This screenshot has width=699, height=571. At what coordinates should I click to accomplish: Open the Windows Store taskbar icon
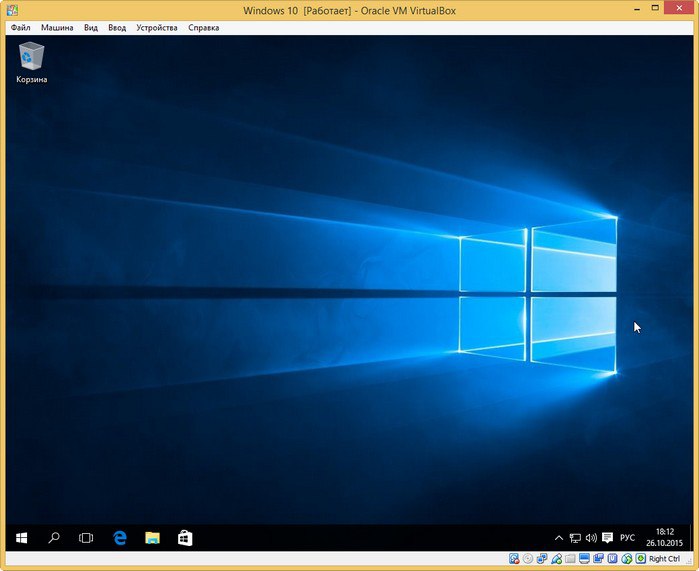tap(185, 538)
